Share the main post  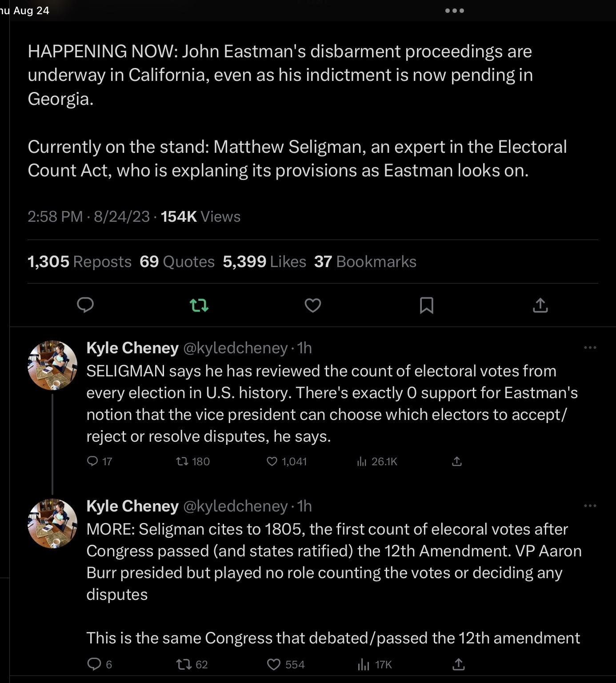click(540, 305)
